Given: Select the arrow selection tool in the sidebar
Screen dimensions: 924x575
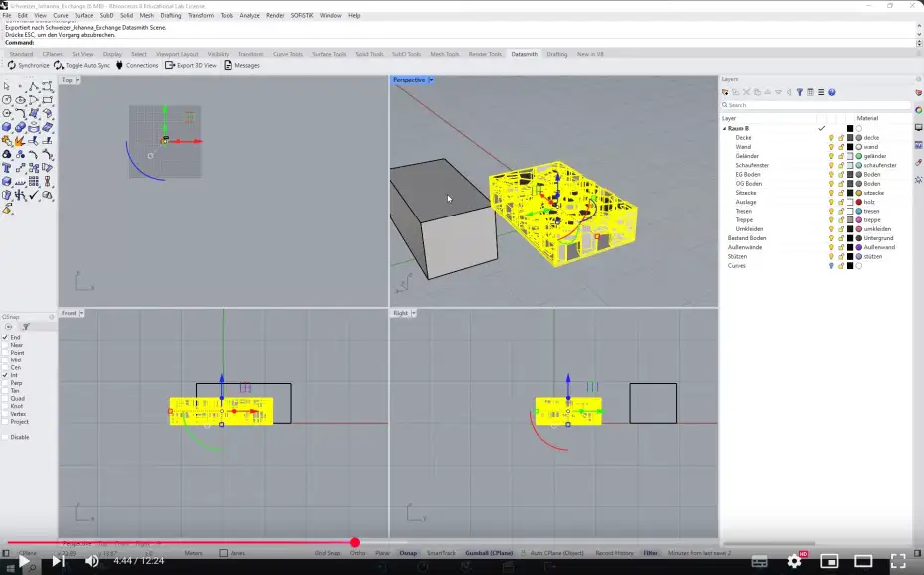Looking at the screenshot, I should 8,87.
